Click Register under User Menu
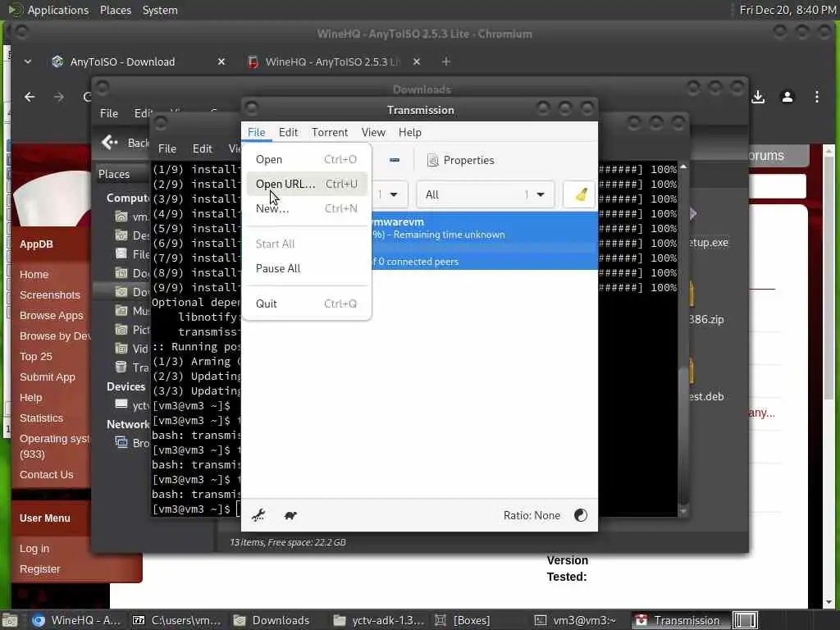 click(39, 569)
